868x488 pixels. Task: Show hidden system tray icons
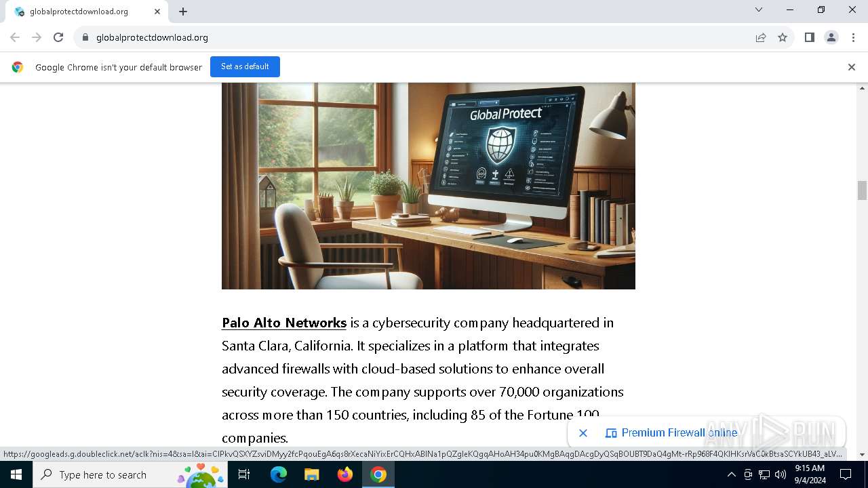click(731, 474)
